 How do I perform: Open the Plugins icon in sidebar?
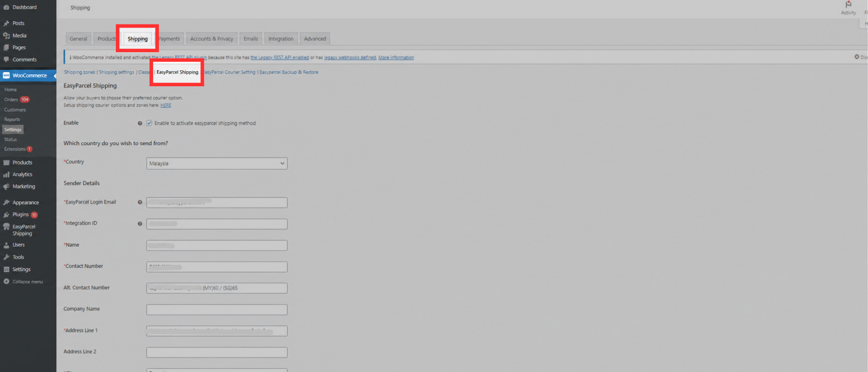click(6, 215)
